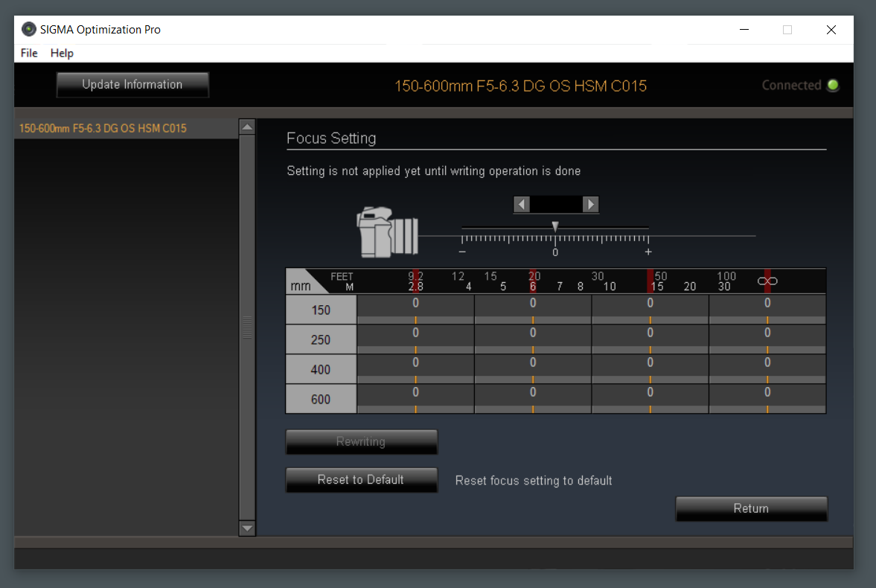
Task: Select the 250mm cell at 6 M distance
Action: tap(533, 339)
